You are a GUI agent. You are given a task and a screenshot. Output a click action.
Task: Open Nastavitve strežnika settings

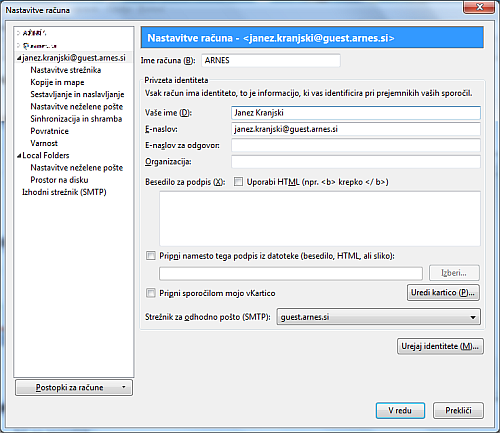[x=66, y=70]
